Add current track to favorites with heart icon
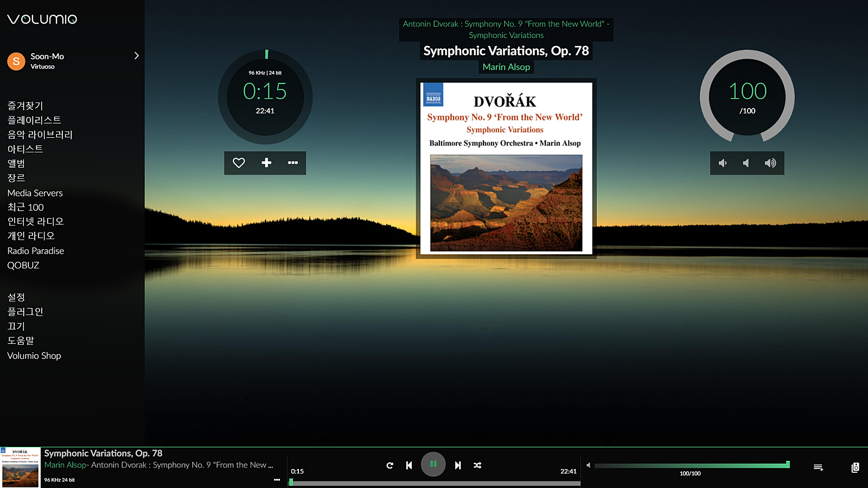 click(x=239, y=163)
